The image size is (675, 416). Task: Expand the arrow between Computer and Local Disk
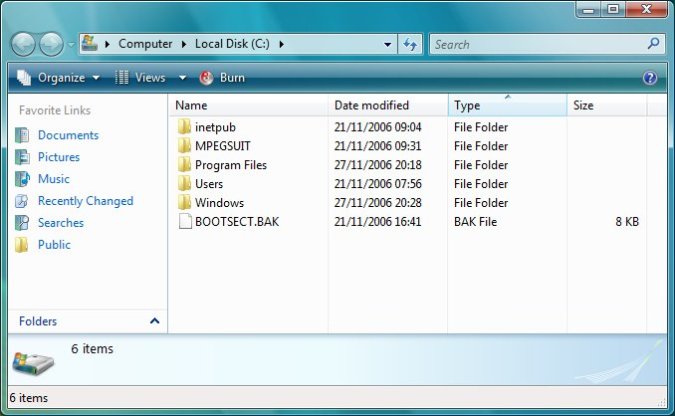tap(184, 44)
